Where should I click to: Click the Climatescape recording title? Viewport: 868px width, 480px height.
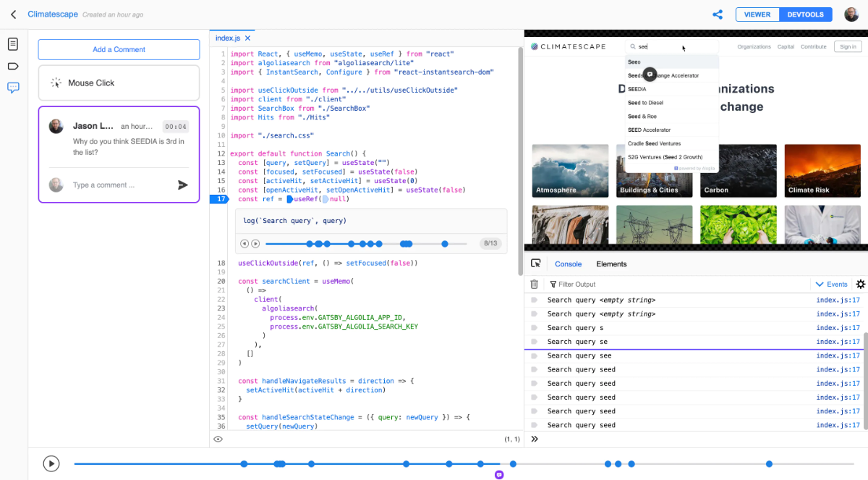coord(53,14)
